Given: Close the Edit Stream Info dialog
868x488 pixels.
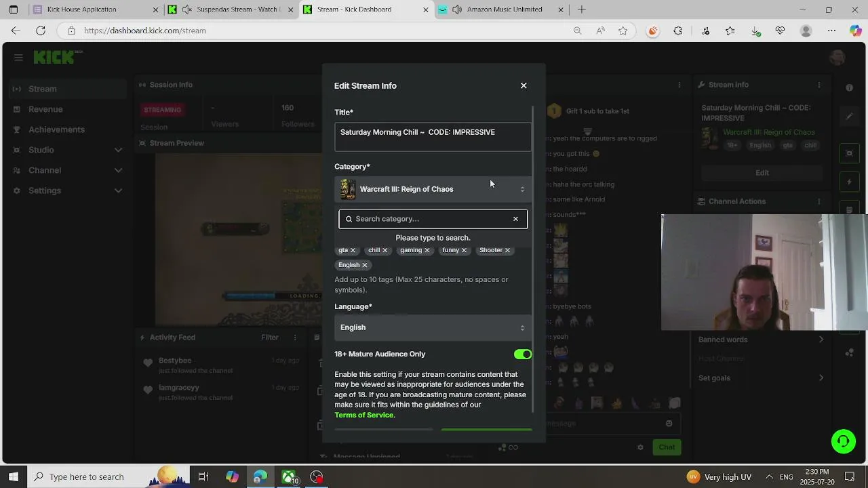Looking at the screenshot, I should point(524,85).
